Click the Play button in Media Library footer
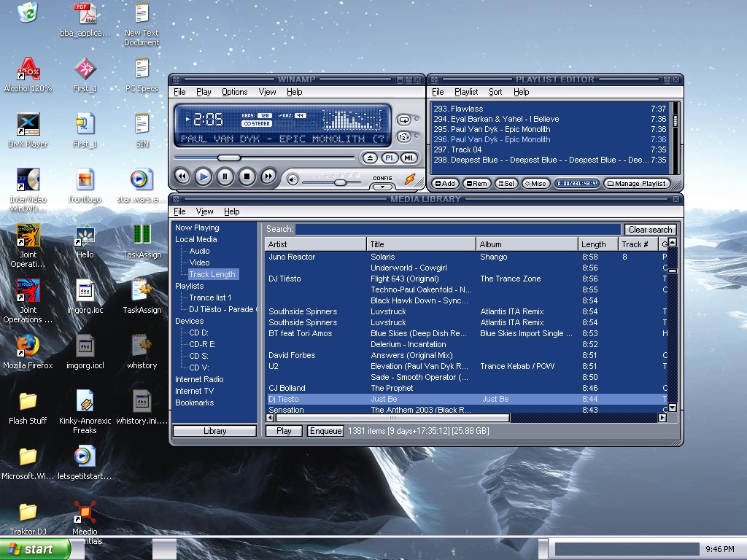 click(x=284, y=431)
